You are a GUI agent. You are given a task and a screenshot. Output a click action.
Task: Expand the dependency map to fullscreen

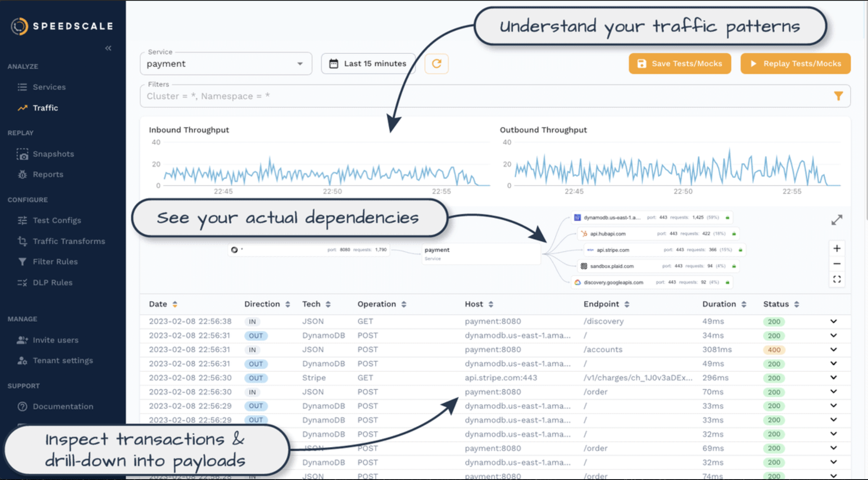click(x=837, y=220)
